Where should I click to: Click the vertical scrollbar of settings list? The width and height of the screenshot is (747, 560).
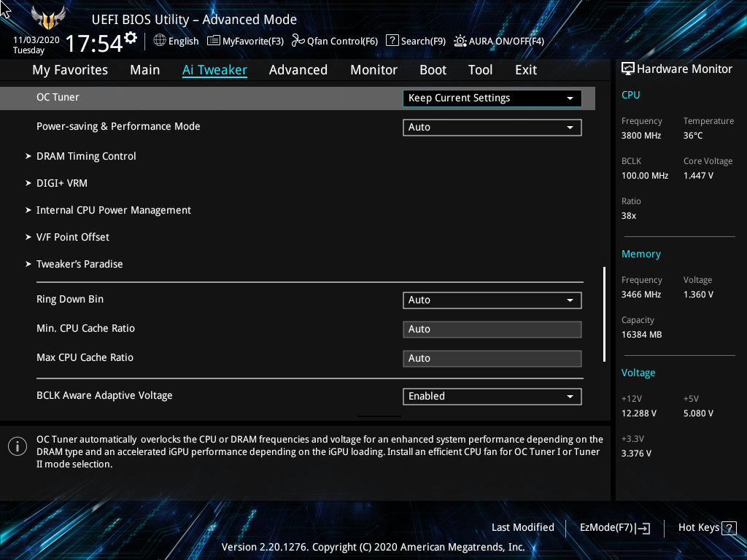point(604,314)
